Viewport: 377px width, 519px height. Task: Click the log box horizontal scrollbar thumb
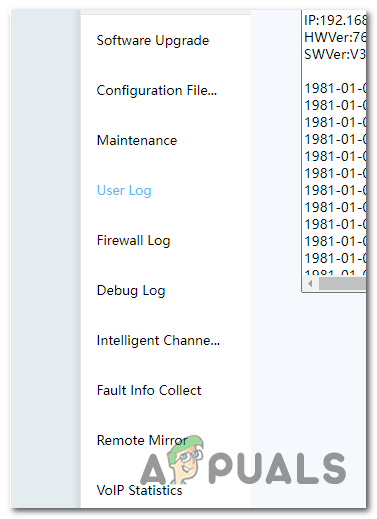[x=342, y=284]
